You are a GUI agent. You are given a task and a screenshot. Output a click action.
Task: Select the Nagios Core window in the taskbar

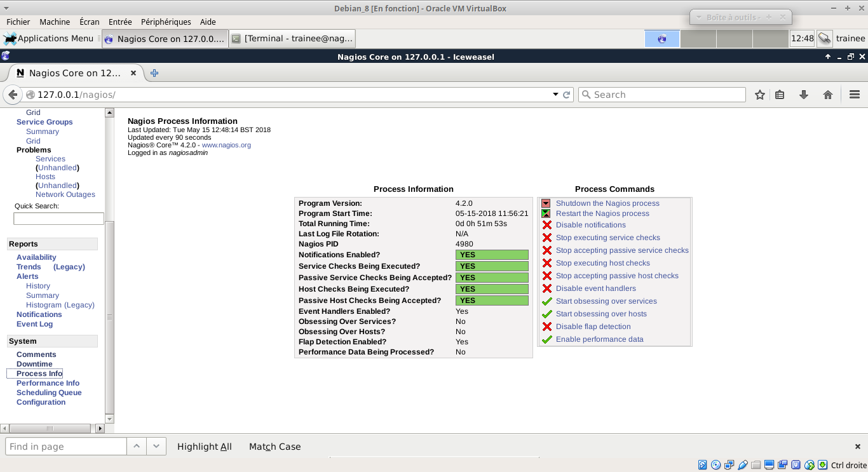[x=165, y=39]
